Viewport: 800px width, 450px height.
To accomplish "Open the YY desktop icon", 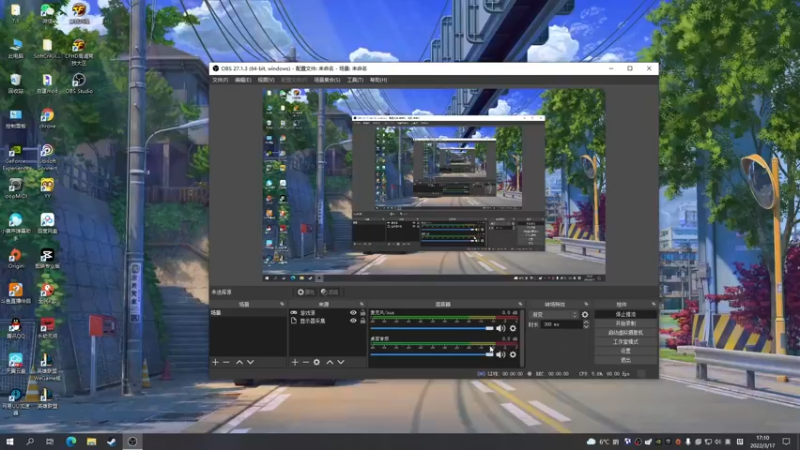I will point(47,188).
